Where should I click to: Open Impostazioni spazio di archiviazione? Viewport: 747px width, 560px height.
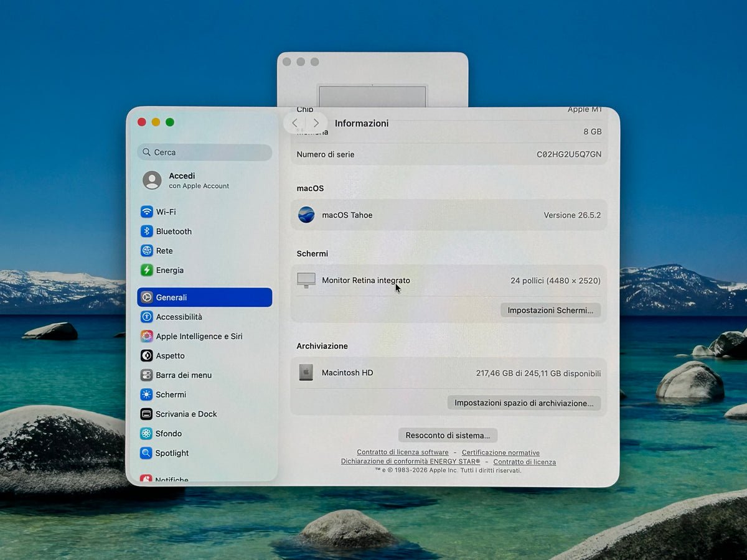[x=524, y=403]
